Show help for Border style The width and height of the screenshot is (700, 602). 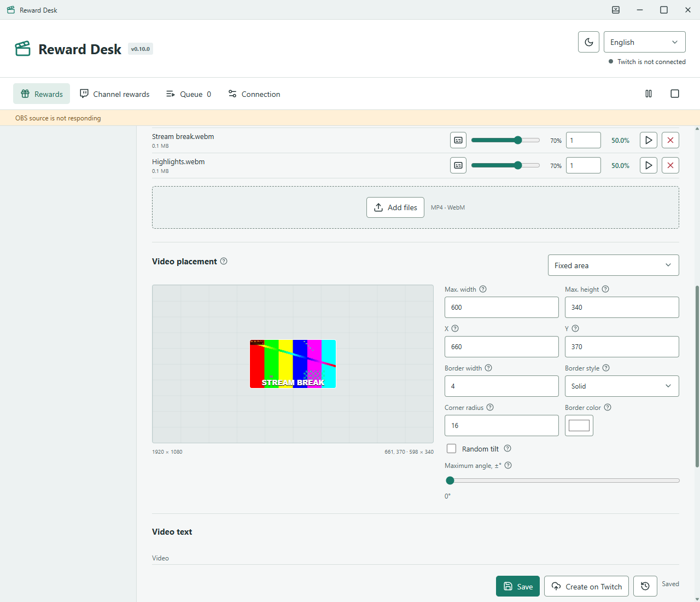(606, 368)
